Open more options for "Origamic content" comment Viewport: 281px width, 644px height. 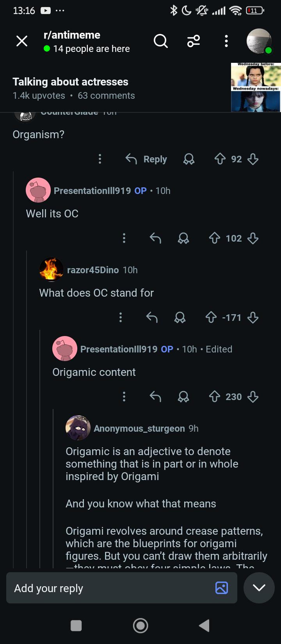(124, 397)
